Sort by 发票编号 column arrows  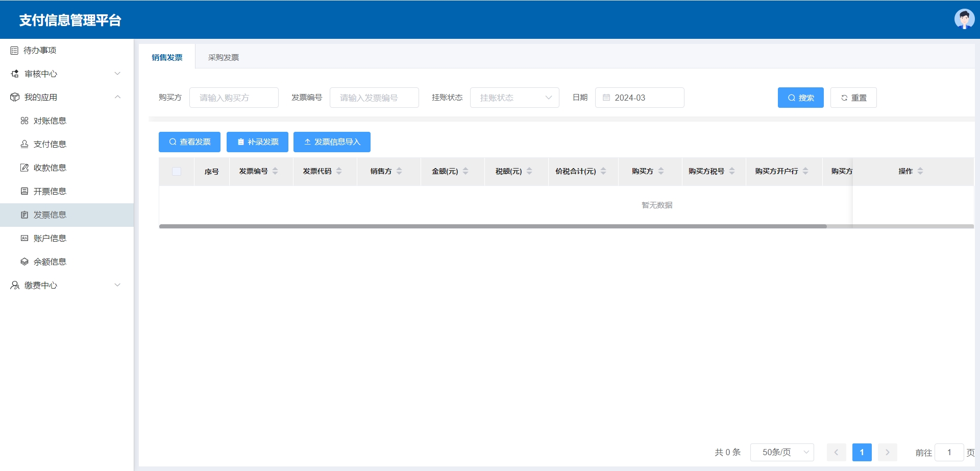pos(275,172)
